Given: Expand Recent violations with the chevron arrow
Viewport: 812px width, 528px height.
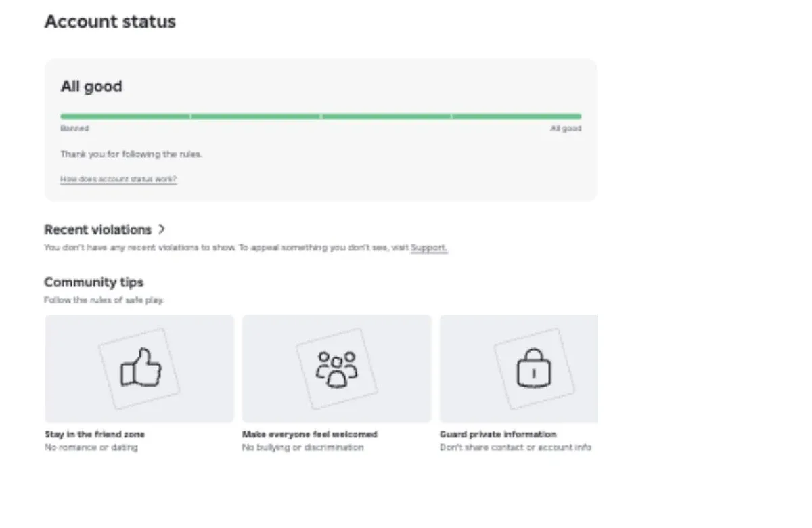Looking at the screenshot, I should click(161, 229).
